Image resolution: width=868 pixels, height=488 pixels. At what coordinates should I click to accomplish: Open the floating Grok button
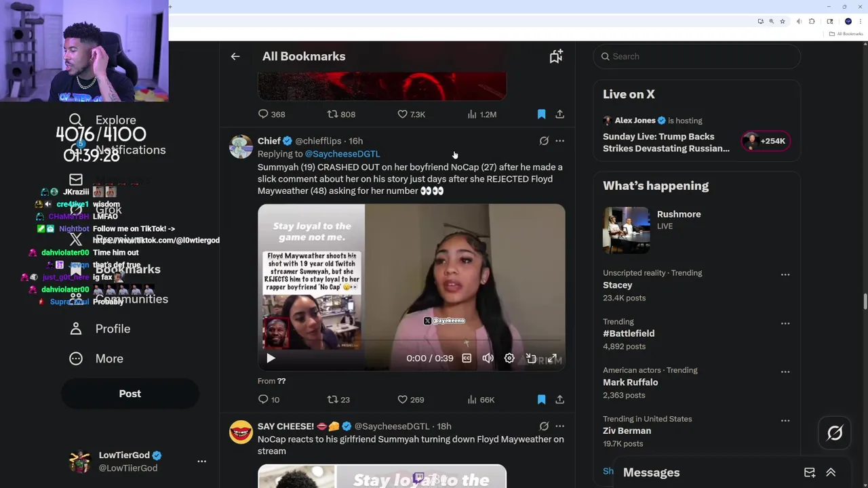click(x=835, y=432)
